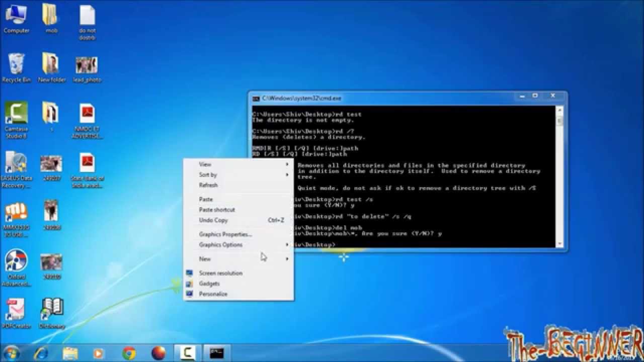This screenshot has height=362, width=644.
Task: Select the folder named 's' on desktop
Action: click(x=51, y=117)
